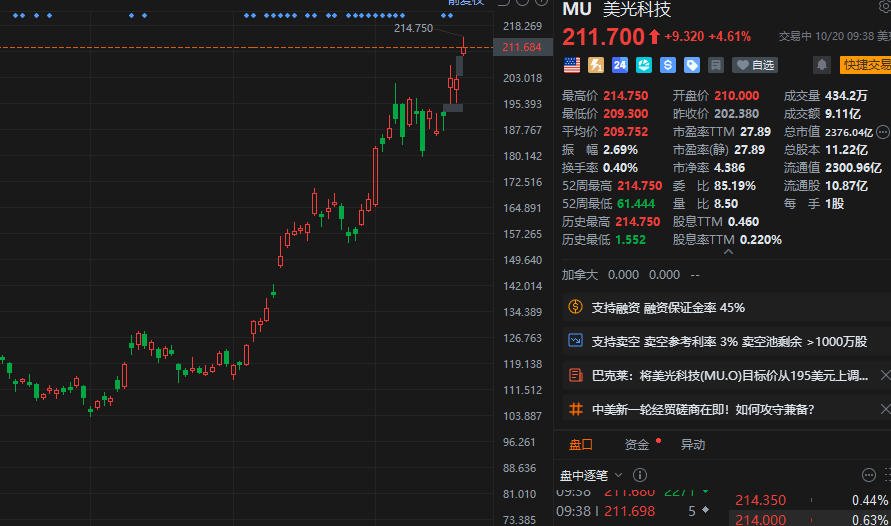Click the blue dollar sign icon
Viewport: 891px width, 526px height.
667,65
